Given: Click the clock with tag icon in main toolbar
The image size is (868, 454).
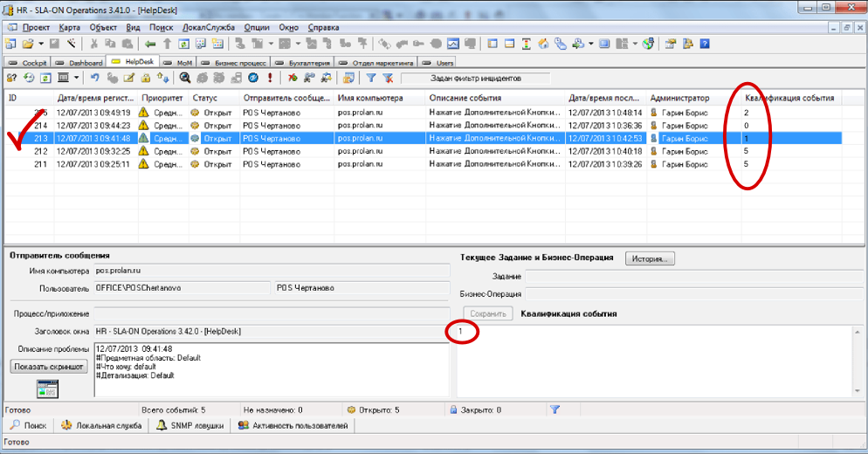Looking at the screenshot, I should tap(561, 44).
